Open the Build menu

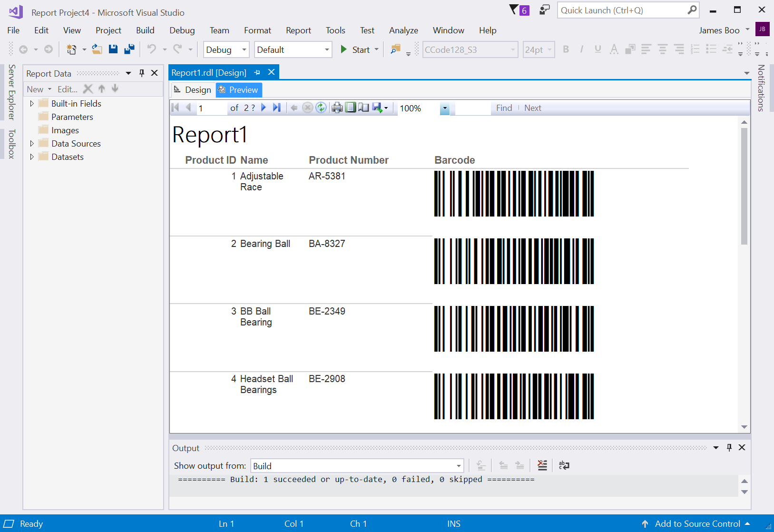pos(145,30)
